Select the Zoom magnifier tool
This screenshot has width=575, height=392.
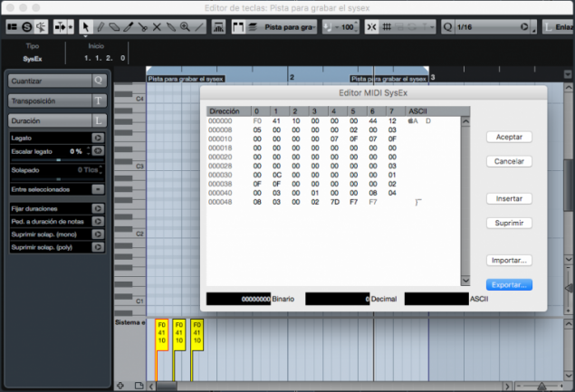click(x=185, y=27)
